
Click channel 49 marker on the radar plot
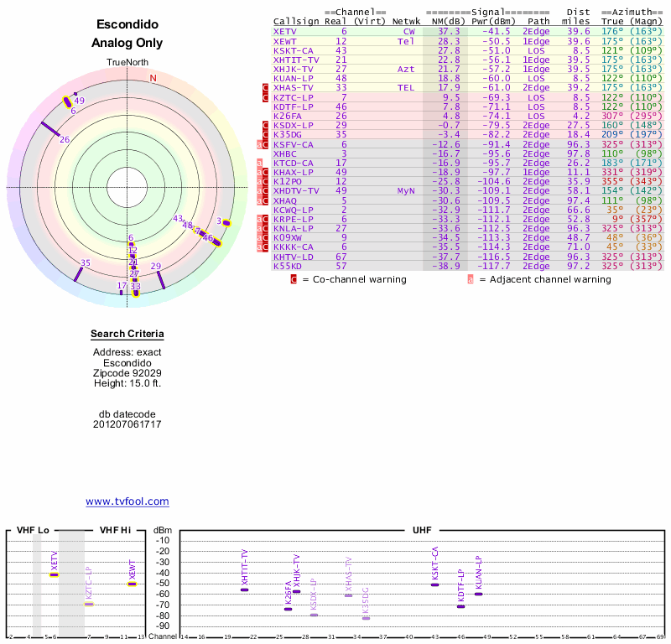tap(75, 94)
